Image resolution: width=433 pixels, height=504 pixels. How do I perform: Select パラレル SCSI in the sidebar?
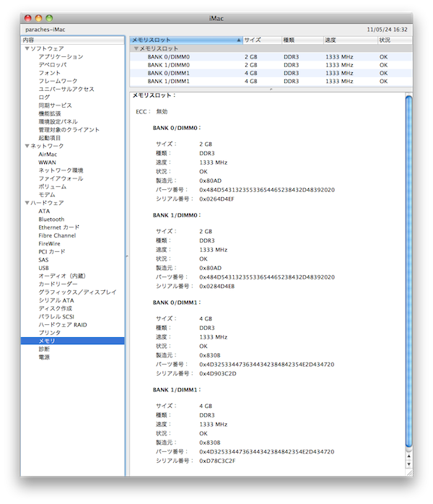pos(56,316)
